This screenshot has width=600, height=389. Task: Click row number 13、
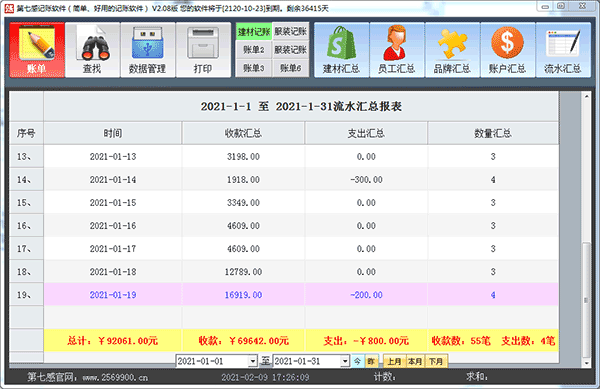(26, 156)
